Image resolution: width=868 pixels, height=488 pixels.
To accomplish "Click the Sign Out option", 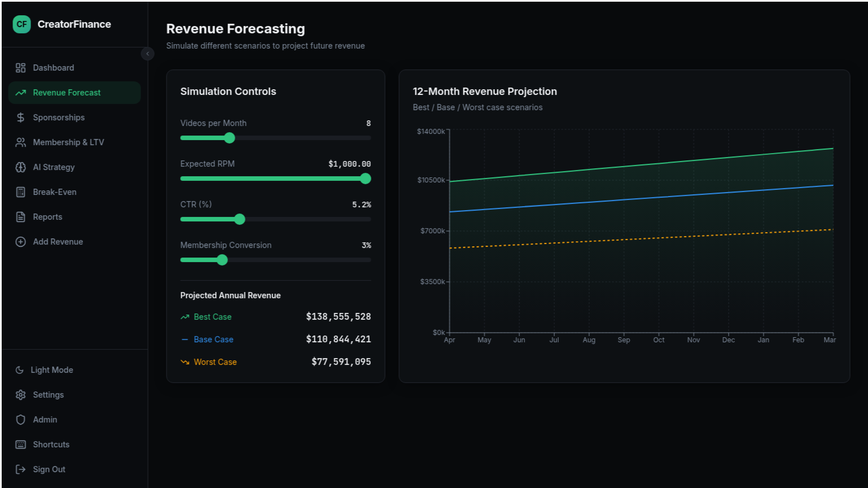I will point(47,469).
